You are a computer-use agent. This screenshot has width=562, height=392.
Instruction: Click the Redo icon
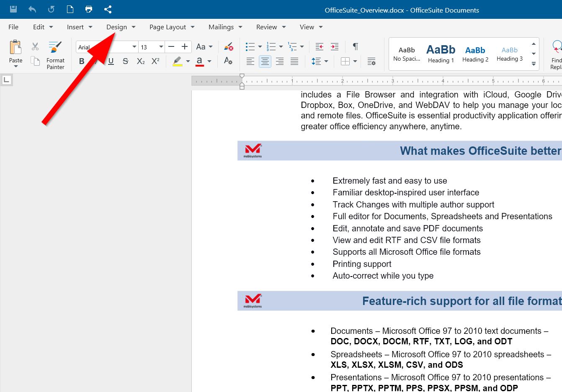pyautogui.click(x=51, y=9)
